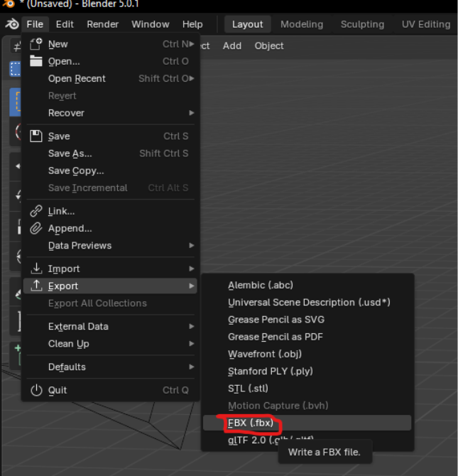This screenshot has width=458, height=476.
Task: Export as FBX (.fbx)
Action: [307, 423]
